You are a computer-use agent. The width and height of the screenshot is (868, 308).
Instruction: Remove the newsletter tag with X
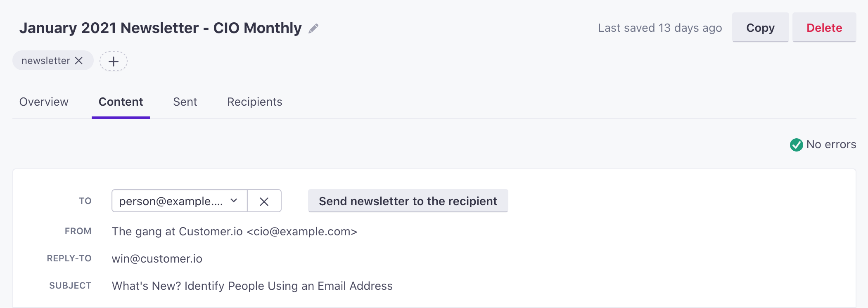pos(79,61)
